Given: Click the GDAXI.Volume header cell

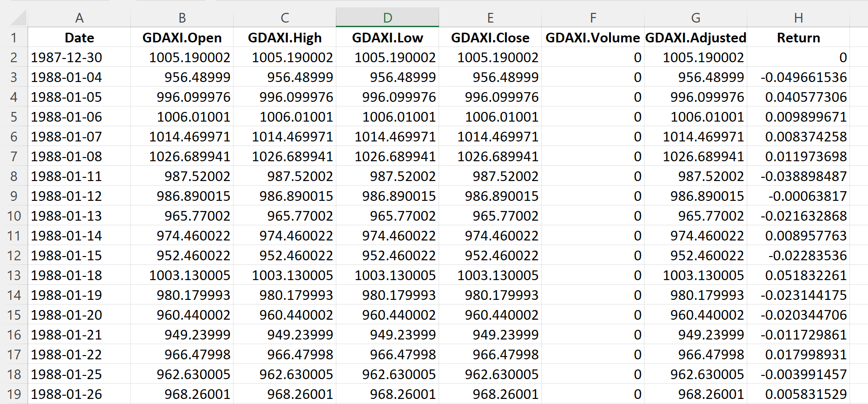Looking at the screenshot, I should [x=593, y=37].
